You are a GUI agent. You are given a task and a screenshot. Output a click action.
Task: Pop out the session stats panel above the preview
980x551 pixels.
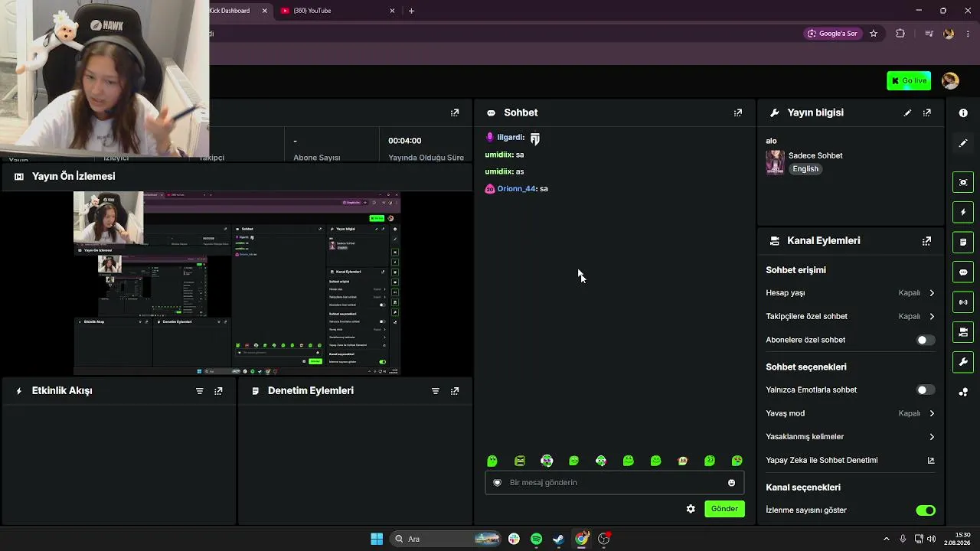[x=455, y=112]
